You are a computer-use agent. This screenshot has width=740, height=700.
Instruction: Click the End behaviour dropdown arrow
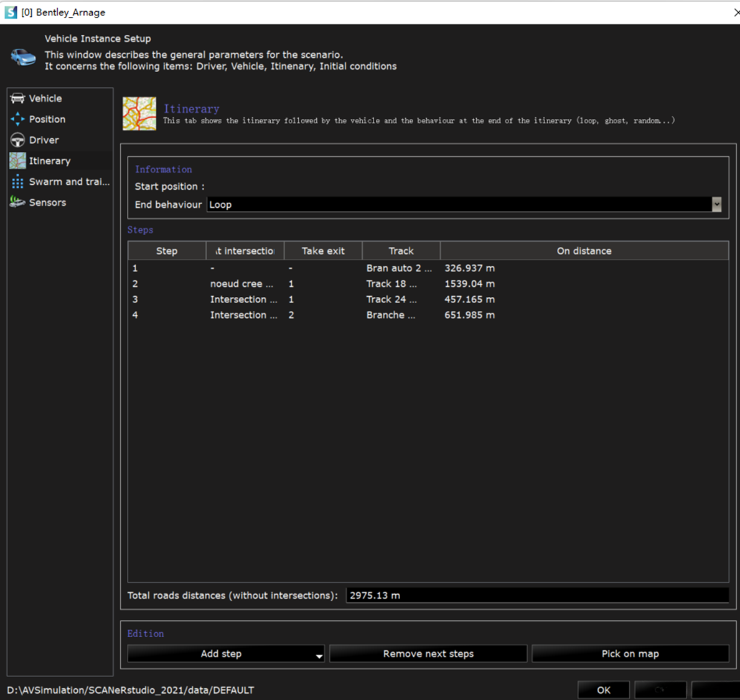[x=716, y=204]
